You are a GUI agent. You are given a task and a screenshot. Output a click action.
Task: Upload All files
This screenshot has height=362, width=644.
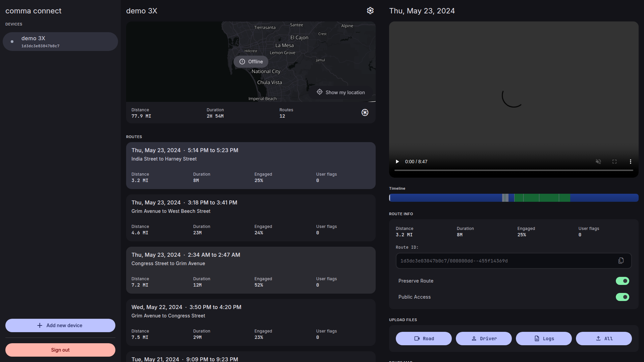click(x=604, y=339)
